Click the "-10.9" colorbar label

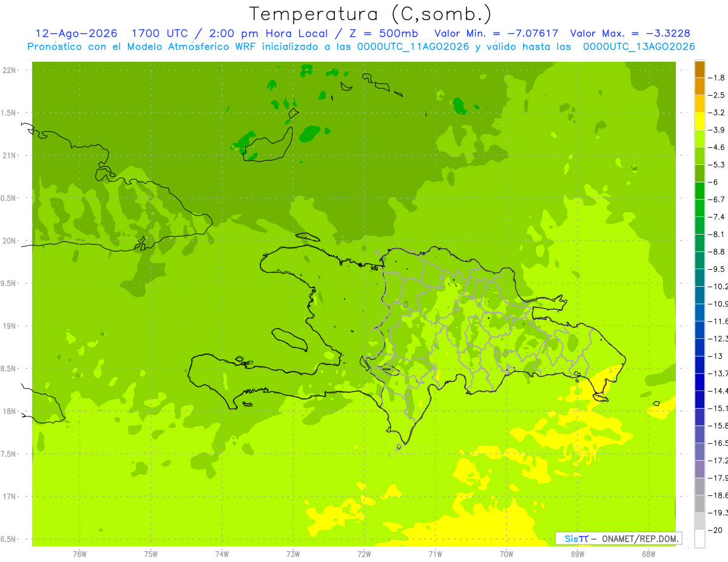tap(719, 304)
